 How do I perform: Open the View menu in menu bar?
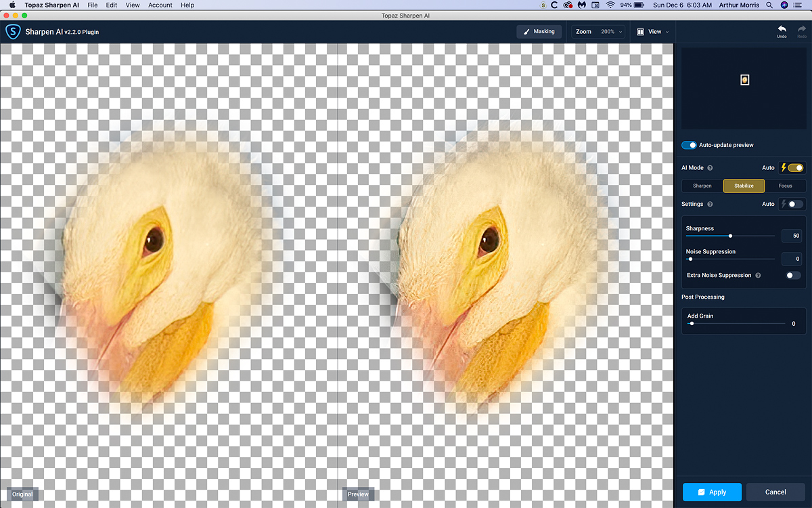[133, 5]
